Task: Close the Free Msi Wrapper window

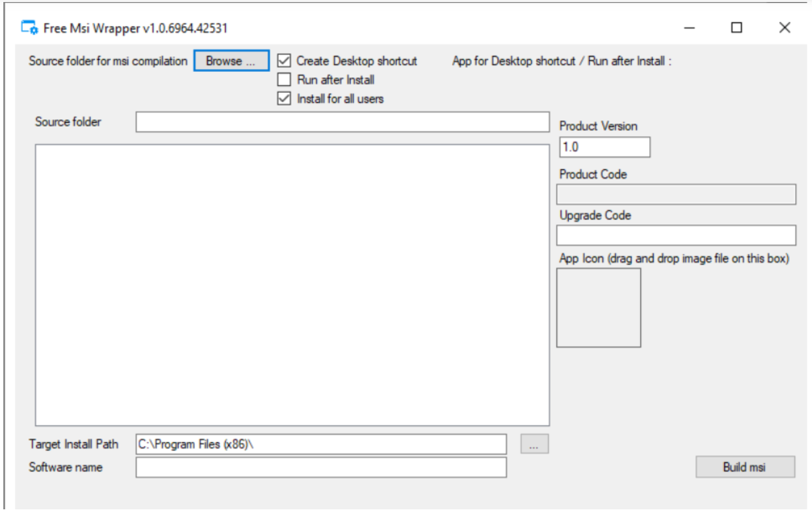Action: pyautogui.click(x=784, y=28)
